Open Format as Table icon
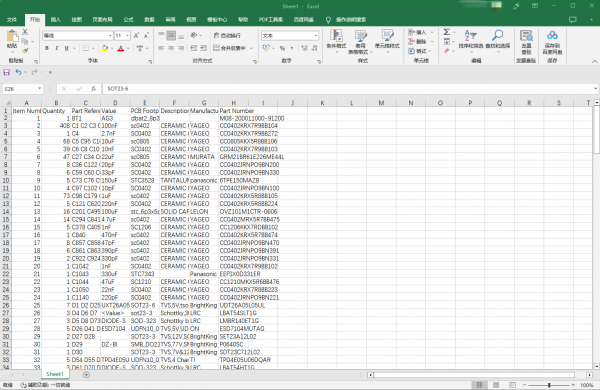 click(360, 36)
